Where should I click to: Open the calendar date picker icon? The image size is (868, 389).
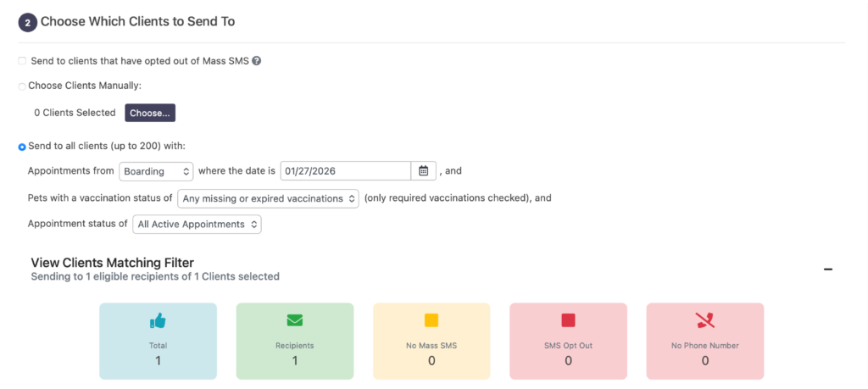pos(424,170)
